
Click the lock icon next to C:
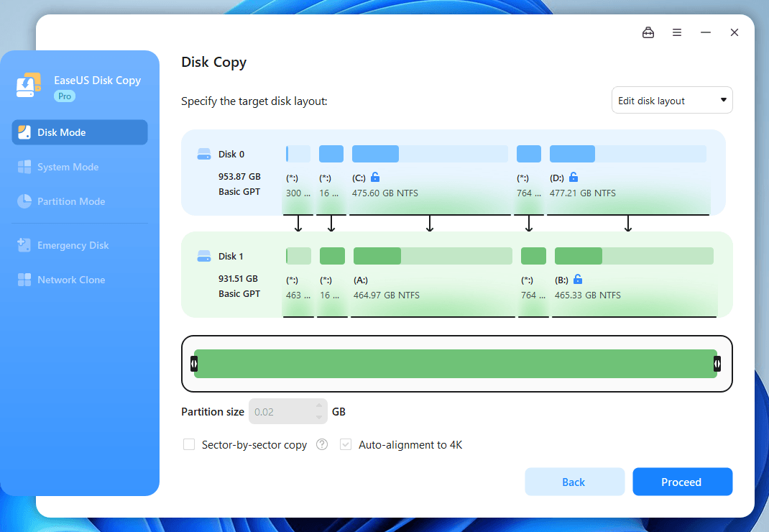(x=375, y=177)
